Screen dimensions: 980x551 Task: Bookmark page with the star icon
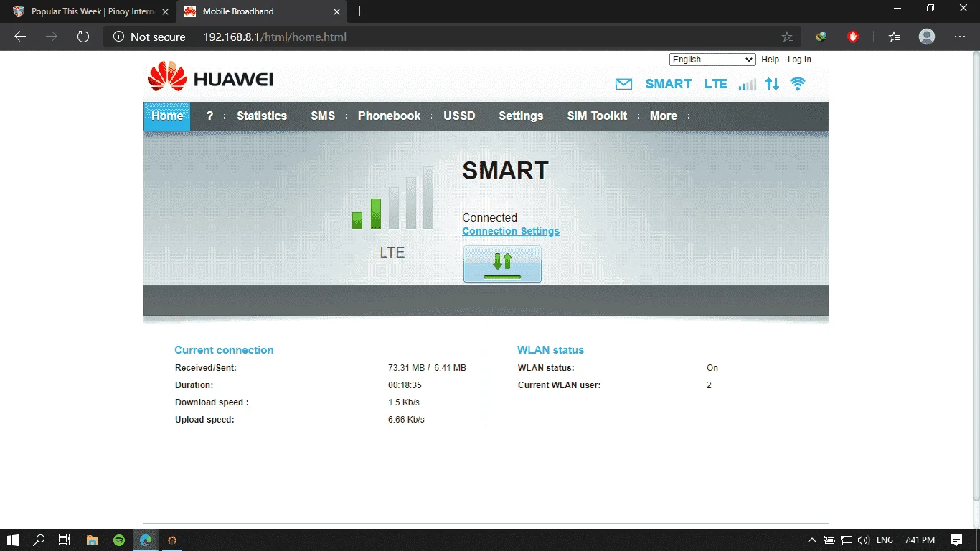point(787,37)
